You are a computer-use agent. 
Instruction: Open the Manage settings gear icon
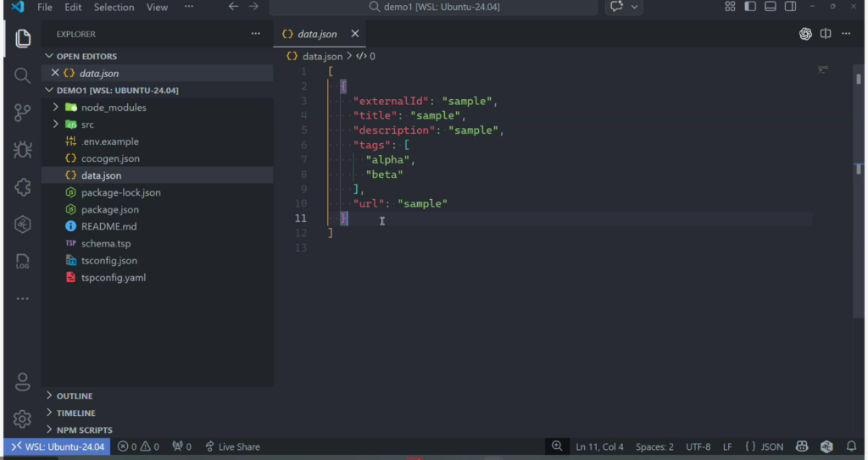click(x=23, y=418)
